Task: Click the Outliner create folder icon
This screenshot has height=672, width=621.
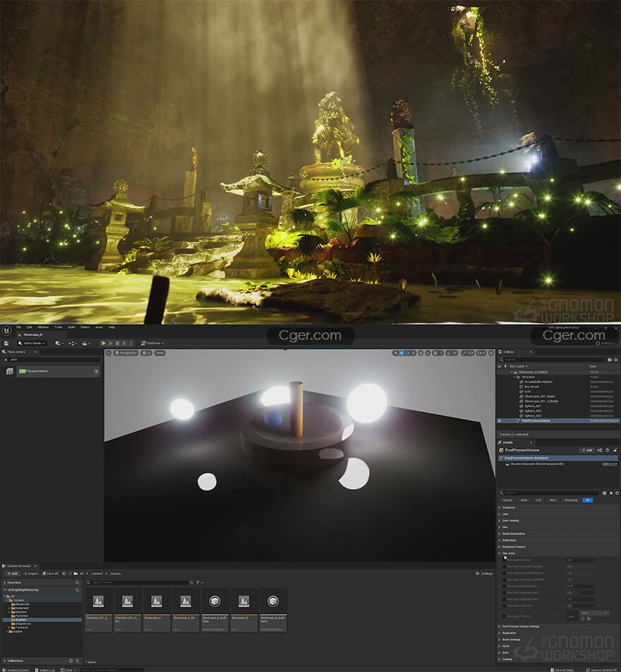Action: click(x=610, y=359)
